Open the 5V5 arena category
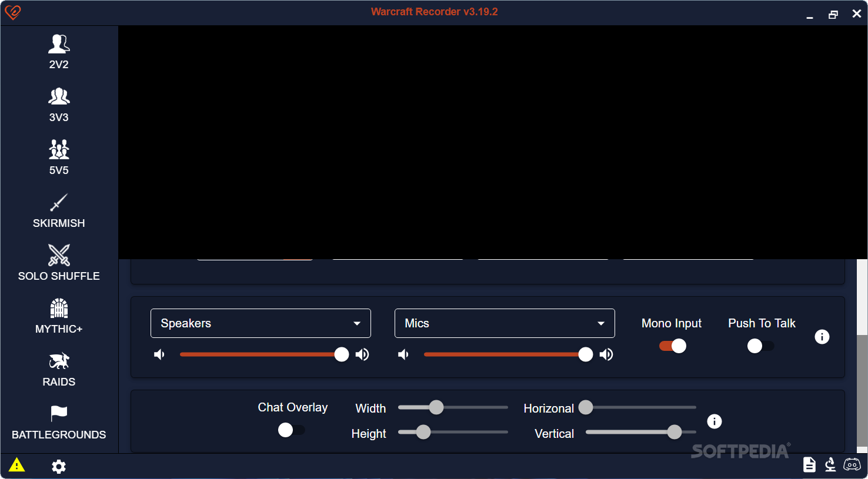This screenshot has height=479, width=868. 59,158
